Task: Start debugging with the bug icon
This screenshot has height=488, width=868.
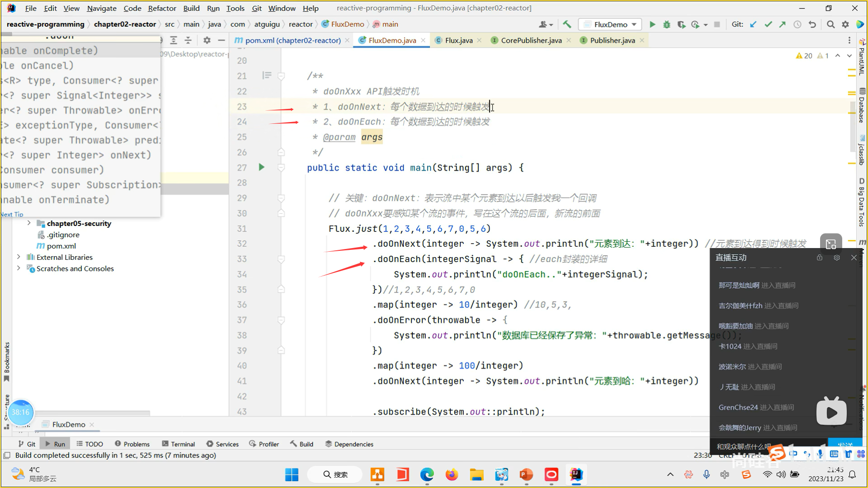Action: (x=666, y=24)
